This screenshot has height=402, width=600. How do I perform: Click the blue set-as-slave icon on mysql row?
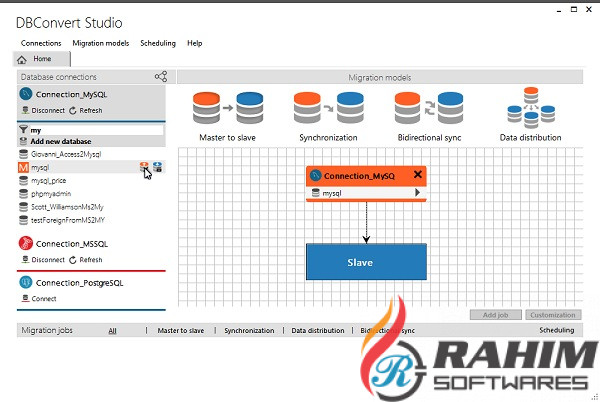click(x=158, y=167)
